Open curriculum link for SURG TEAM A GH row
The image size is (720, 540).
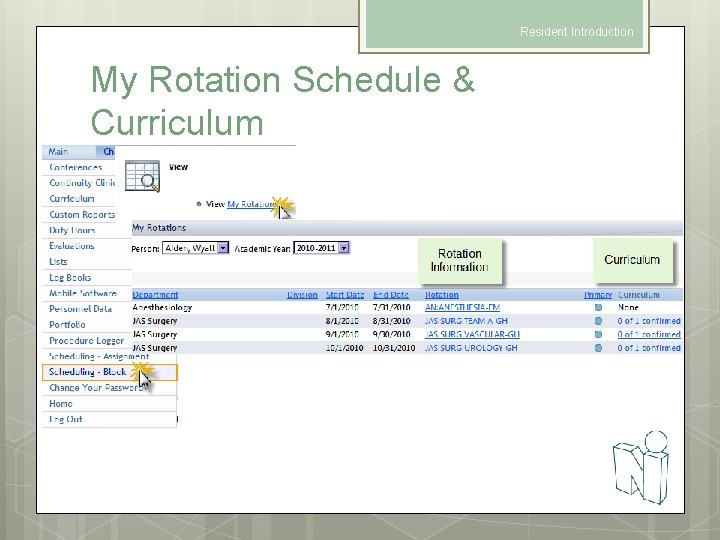(649, 321)
